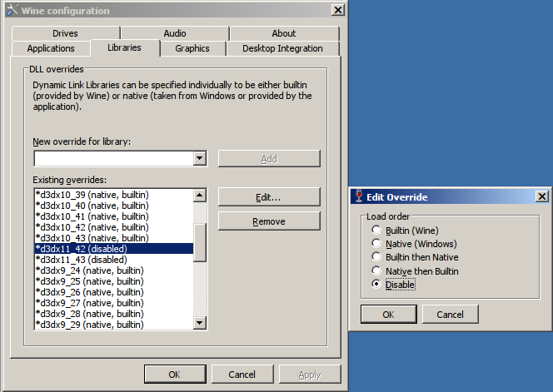553x392 pixels.
Task: Select *d3dx10_39 (native, builtin) entry
Action: [114, 195]
